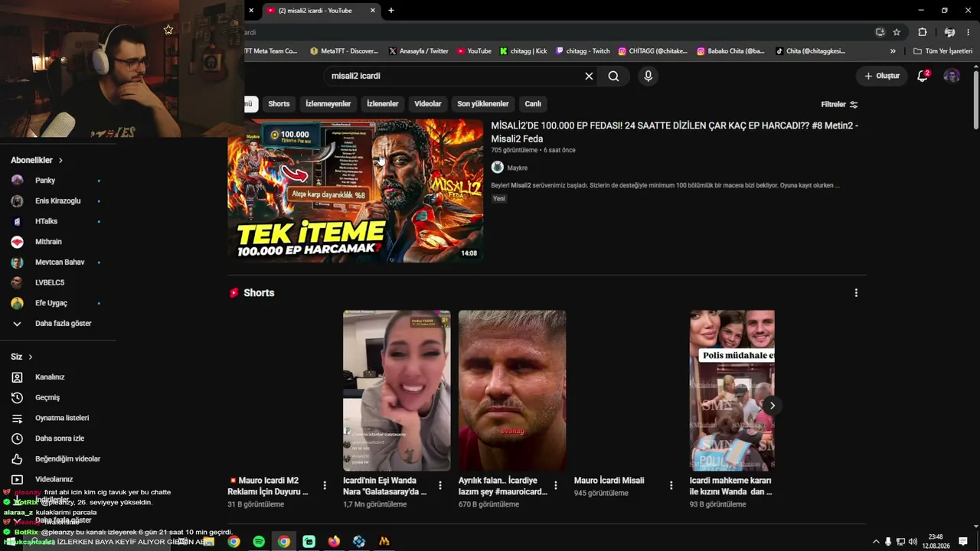Select the İzlenmeyenler filter chip
980x551 pixels.
point(328,104)
